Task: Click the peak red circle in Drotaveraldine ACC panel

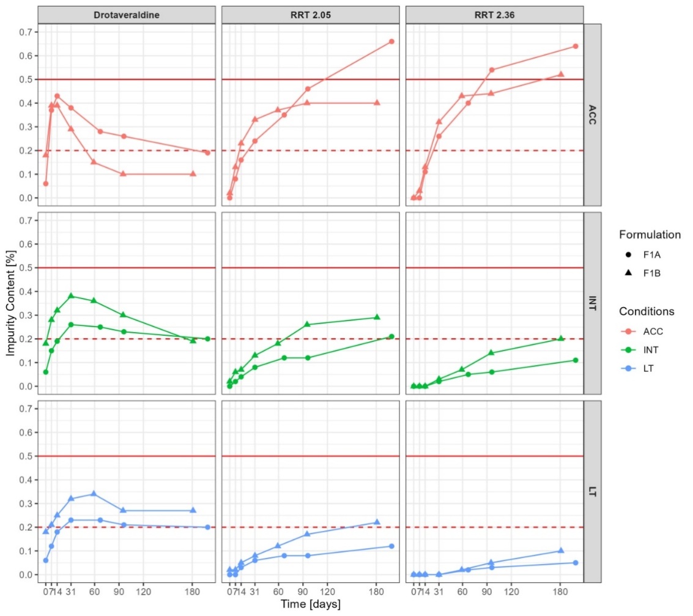Action: point(57,96)
